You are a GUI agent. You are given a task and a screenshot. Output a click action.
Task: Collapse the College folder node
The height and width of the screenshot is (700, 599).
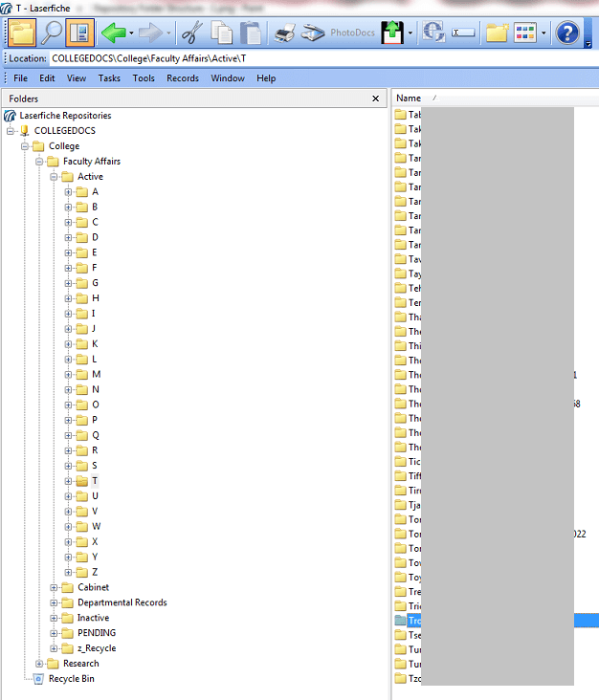point(25,146)
